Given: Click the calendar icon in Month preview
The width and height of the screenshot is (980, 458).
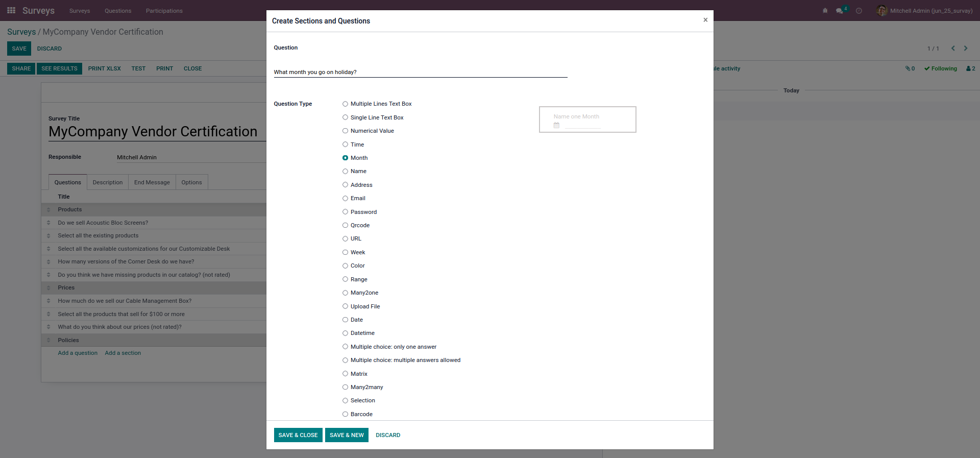Looking at the screenshot, I should tap(556, 125).
